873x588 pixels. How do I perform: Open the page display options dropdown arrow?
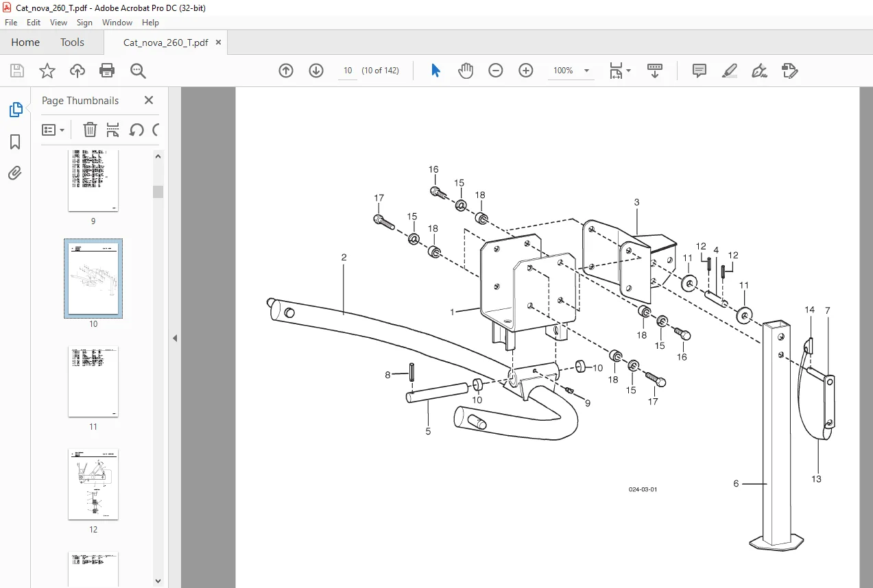[x=629, y=71]
